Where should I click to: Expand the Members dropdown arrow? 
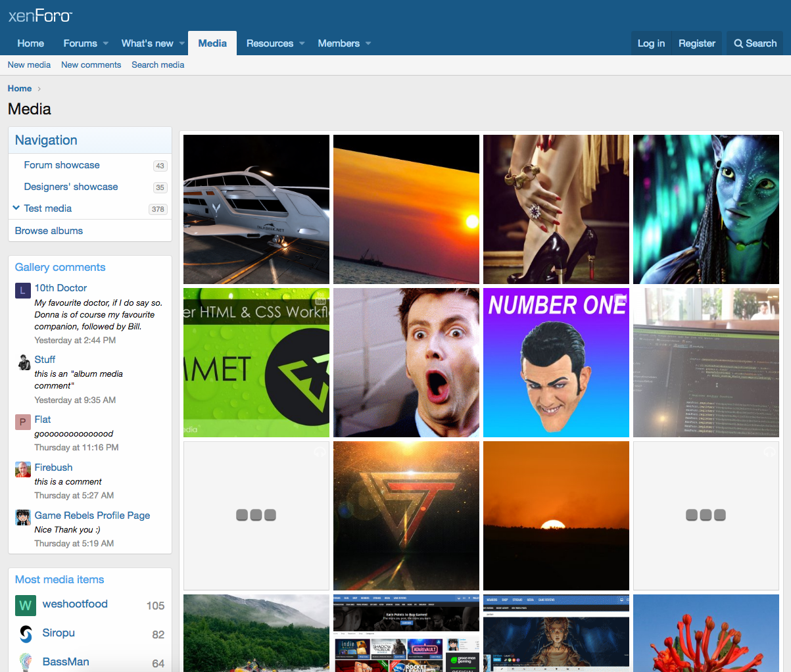coord(368,43)
